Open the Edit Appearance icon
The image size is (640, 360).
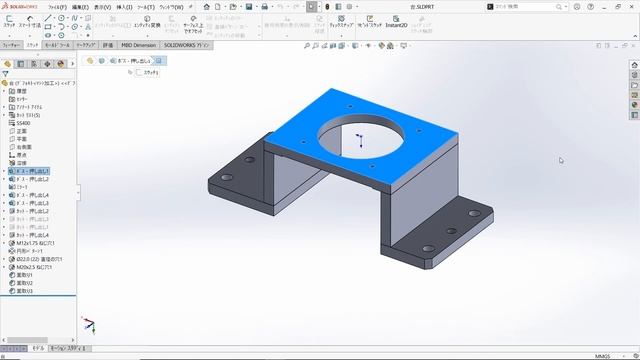point(381,46)
